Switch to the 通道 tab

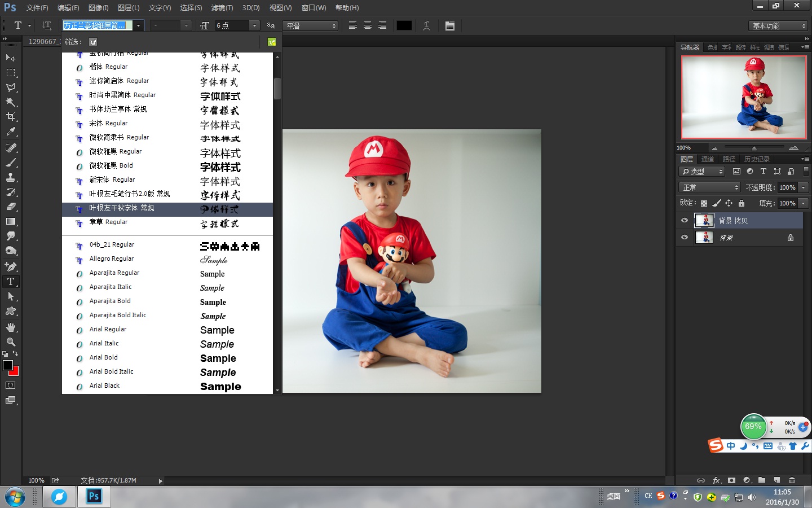[x=708, y=159]
